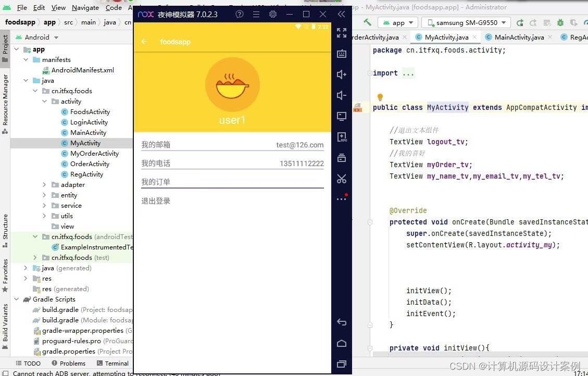Open the Edit menu
The width and height of the screenshot is (588, 376).
point(39,7)
